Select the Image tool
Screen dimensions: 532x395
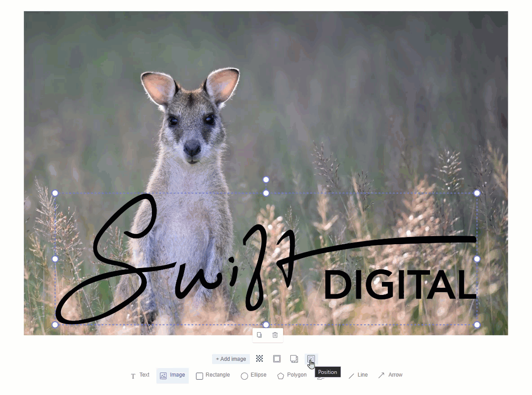[x=173, y=375]
